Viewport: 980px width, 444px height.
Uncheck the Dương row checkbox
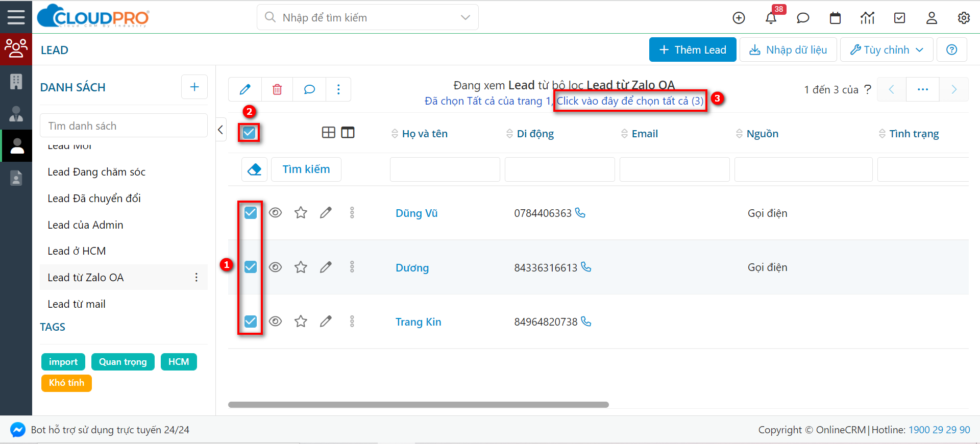click(x=251, y=266)
